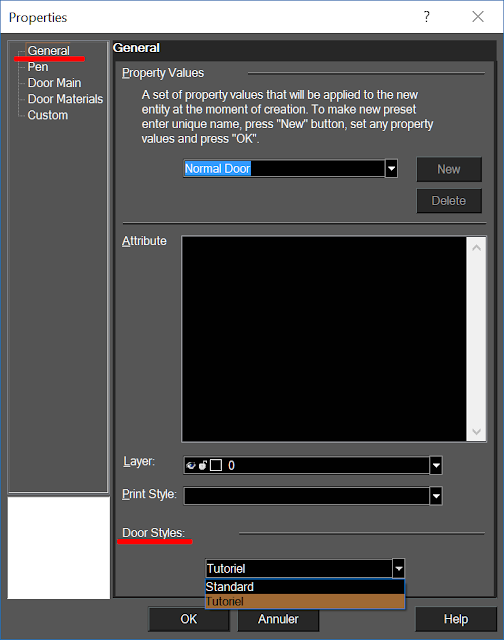This screenshot has width=504, height=640.
Task: Open the Pen properties page
Action: click(x=38, y=67)
